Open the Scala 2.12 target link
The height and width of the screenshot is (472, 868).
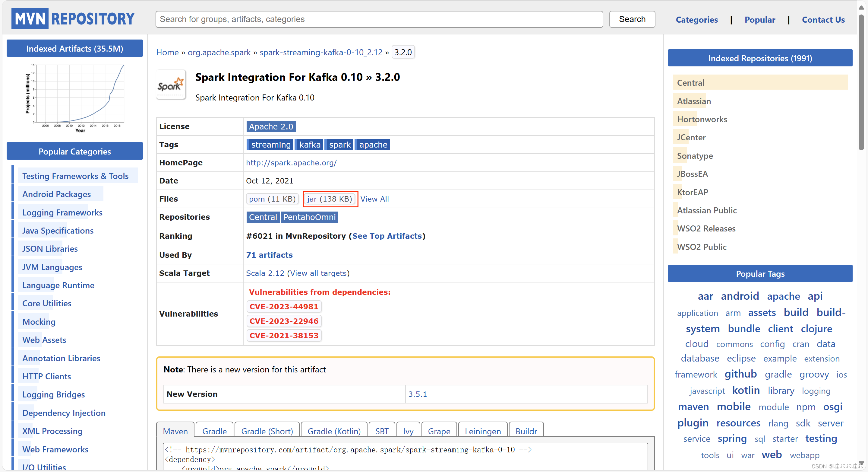[265, 273]
